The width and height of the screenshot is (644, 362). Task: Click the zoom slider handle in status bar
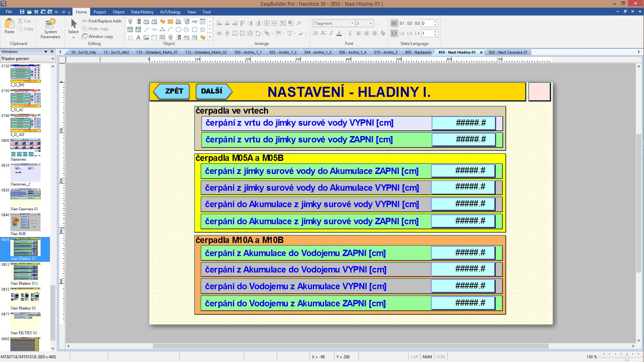click(x=627, y=357)
